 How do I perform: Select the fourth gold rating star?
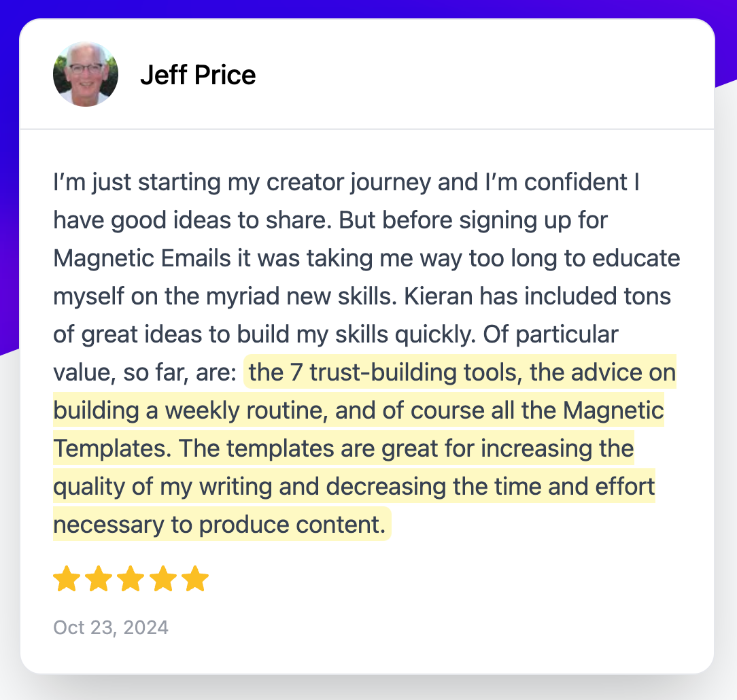click(x=163, y=580)
